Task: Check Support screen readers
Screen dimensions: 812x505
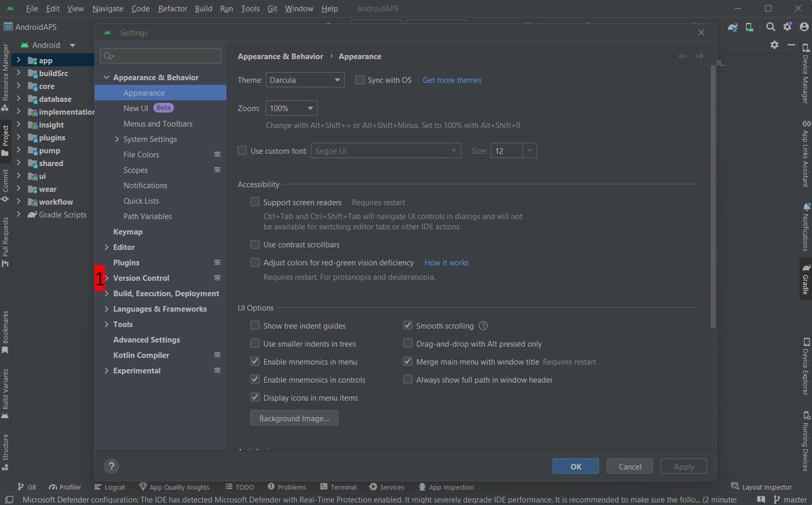Action: click(254, 202)
